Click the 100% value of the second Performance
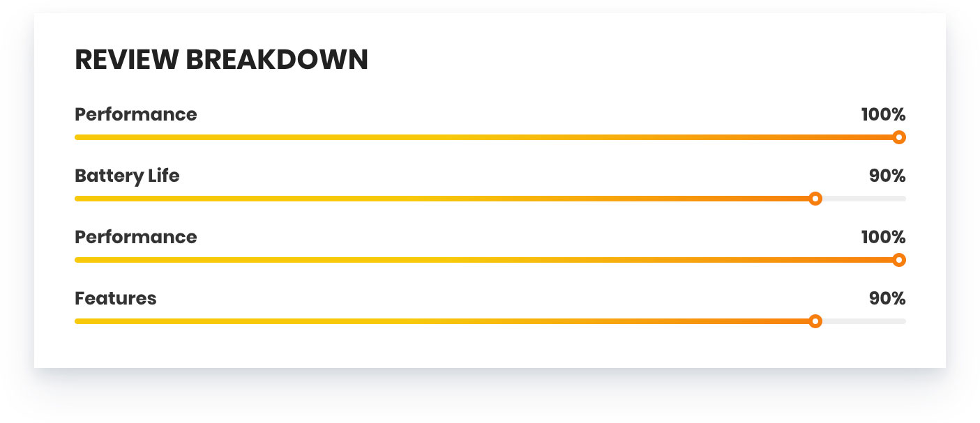 [x=883, y=237]
